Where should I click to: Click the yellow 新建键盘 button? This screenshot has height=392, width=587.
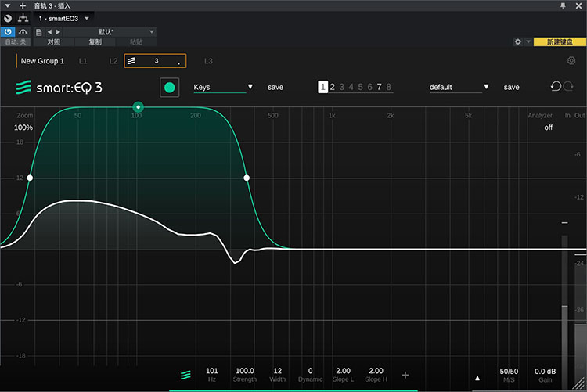coord(560,41)
